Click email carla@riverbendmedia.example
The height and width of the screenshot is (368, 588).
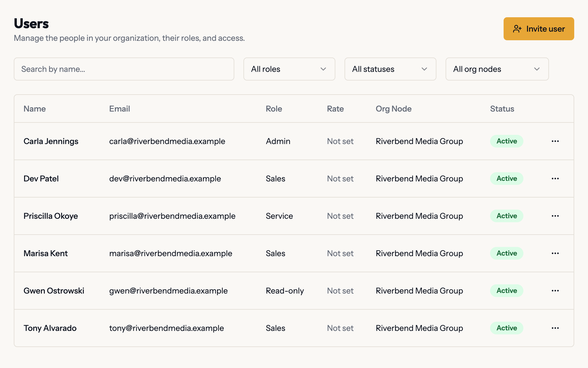coord(167,141)
